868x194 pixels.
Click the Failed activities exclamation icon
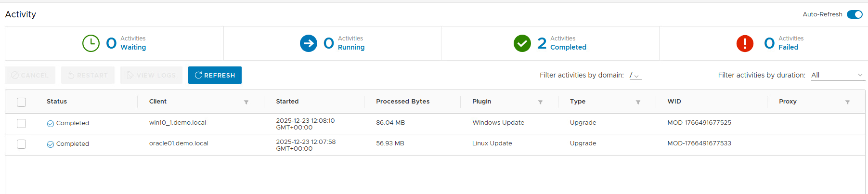point(745,43)
